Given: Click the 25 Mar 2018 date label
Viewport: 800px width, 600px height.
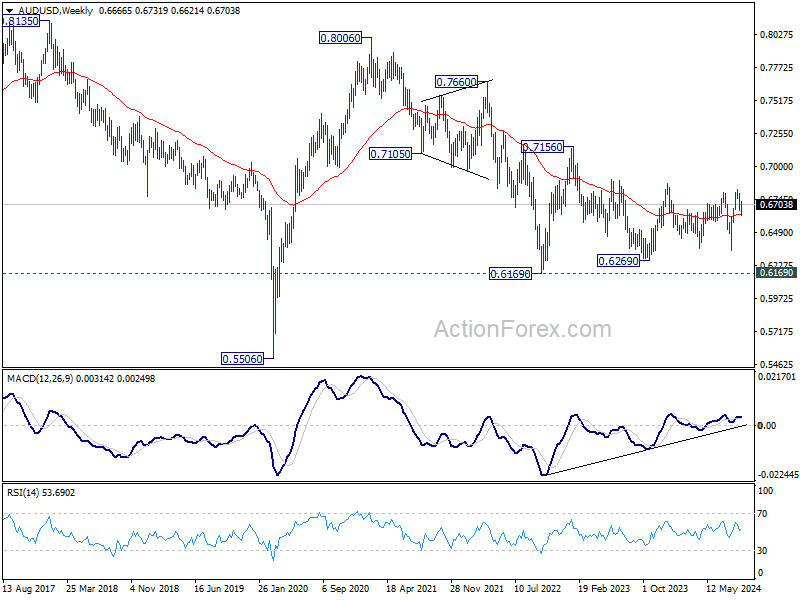Looking at the screenshot, I should [92, 588].
